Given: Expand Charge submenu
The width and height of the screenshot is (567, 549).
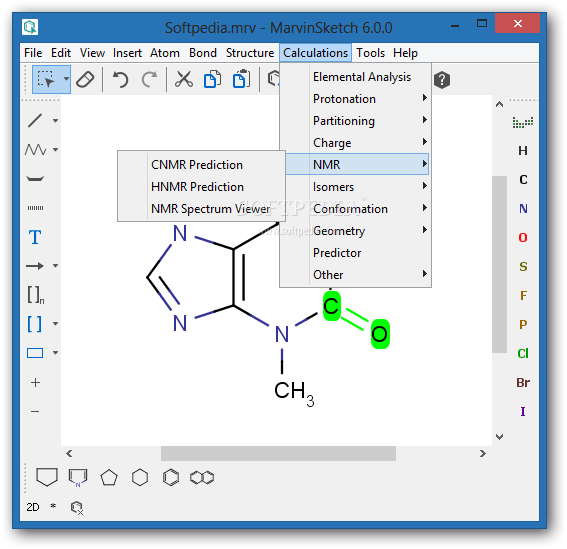Looking at the screenshot, I should 355,143.
